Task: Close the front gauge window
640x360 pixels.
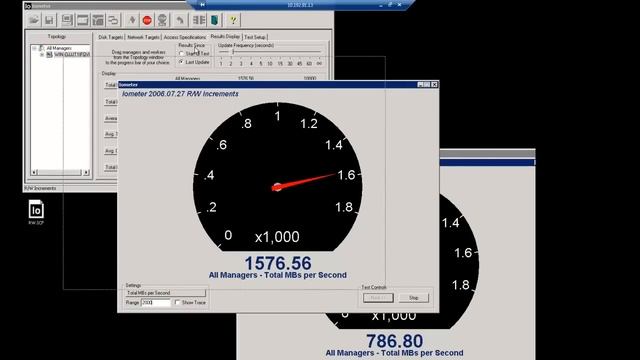Action: point(434,84)
